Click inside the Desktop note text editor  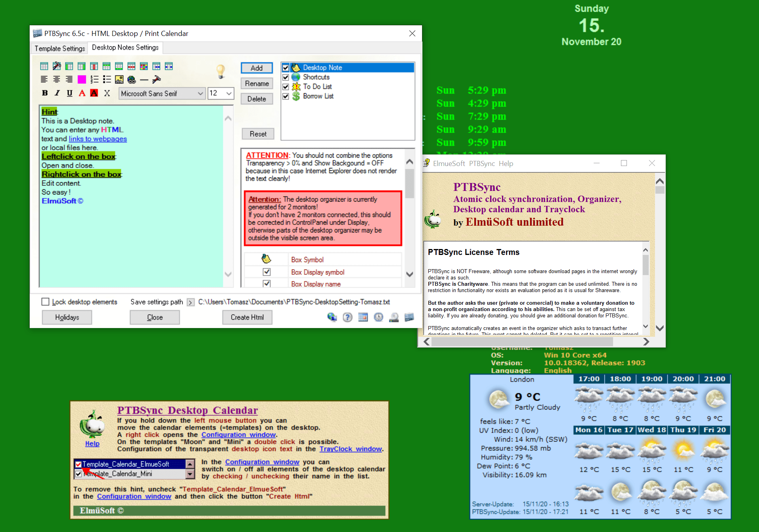tap(131, 196)
